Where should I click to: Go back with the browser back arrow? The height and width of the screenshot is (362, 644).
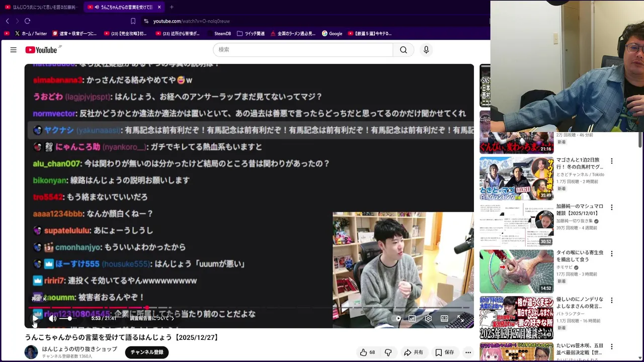(x=8, y=21)
